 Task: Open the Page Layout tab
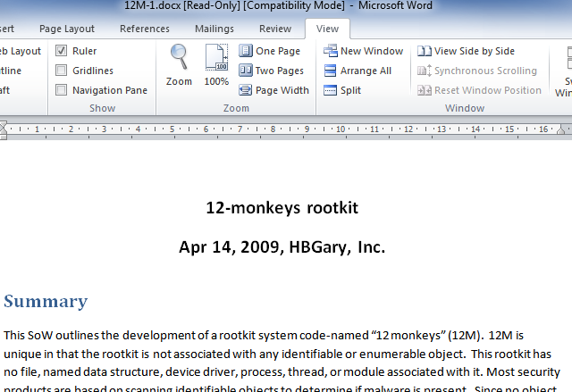coord(67,29)
